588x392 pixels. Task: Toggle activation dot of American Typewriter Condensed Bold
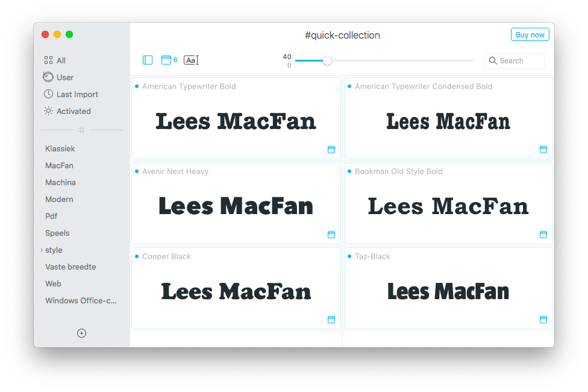[349, 86]
